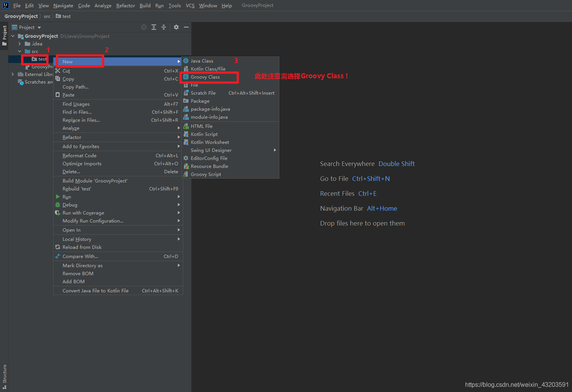
Task: Click the Package folder icon in submenu
Action: [x=186, y=101]
